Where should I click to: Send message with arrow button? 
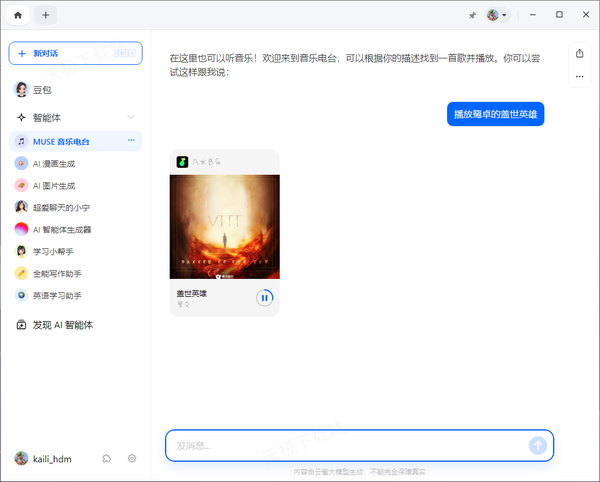coord(538,446)
